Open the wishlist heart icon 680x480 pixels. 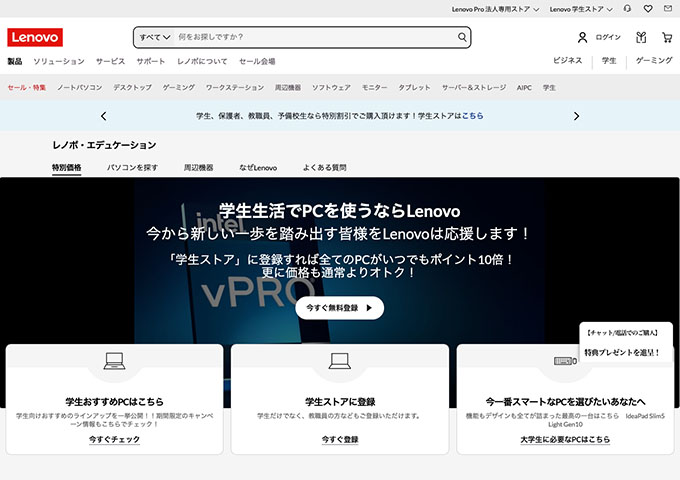click(648, 9)
